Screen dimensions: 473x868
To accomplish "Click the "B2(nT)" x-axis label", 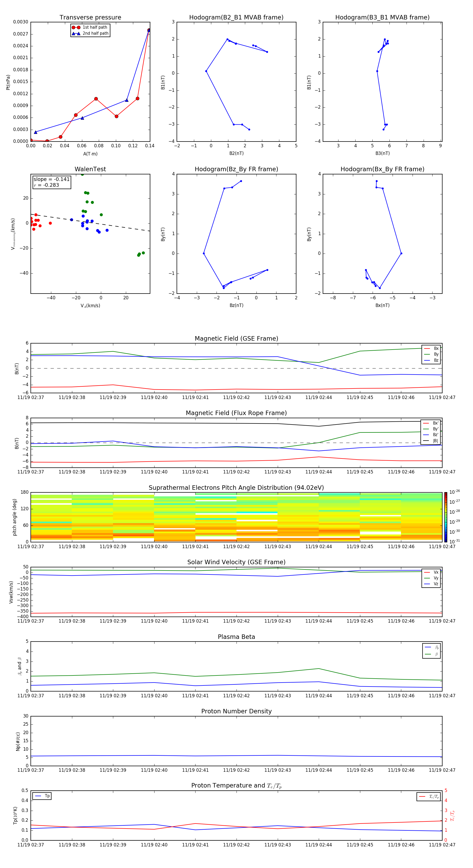I will [236, 154].
